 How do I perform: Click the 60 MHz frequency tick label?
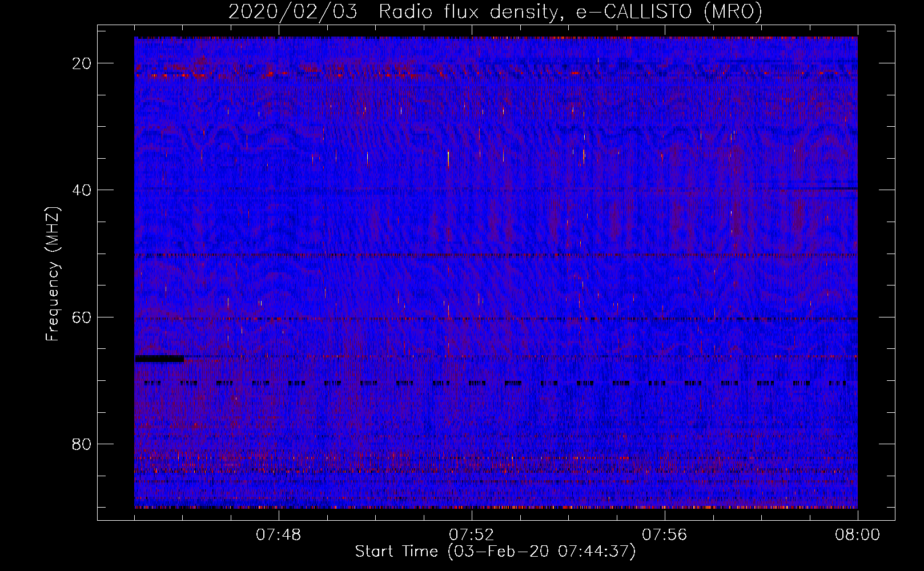click(82, 317)
